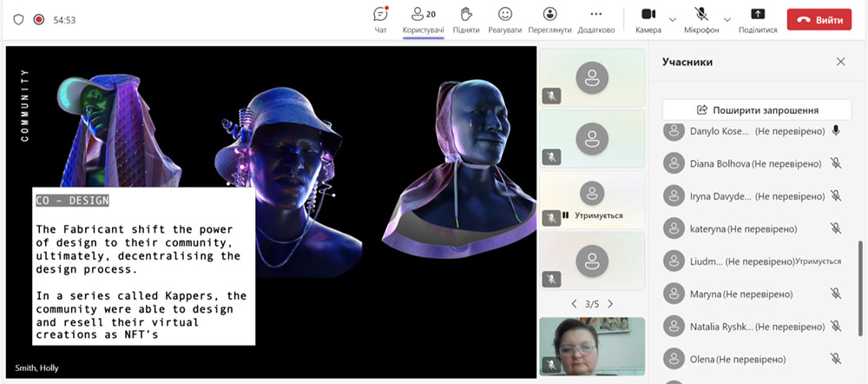The image size is (868, 384).
Task: Click the 54:53 meeting timer
Action: click(x=64, y=20)
